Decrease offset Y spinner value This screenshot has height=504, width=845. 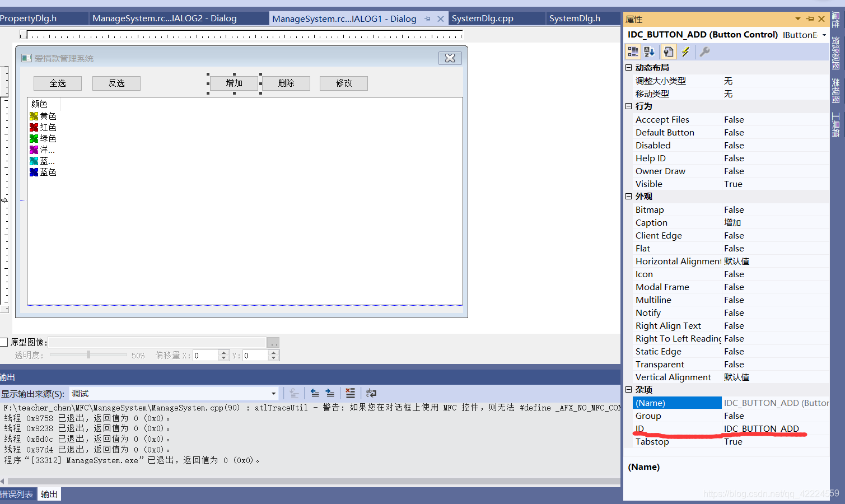pos(273,358)
